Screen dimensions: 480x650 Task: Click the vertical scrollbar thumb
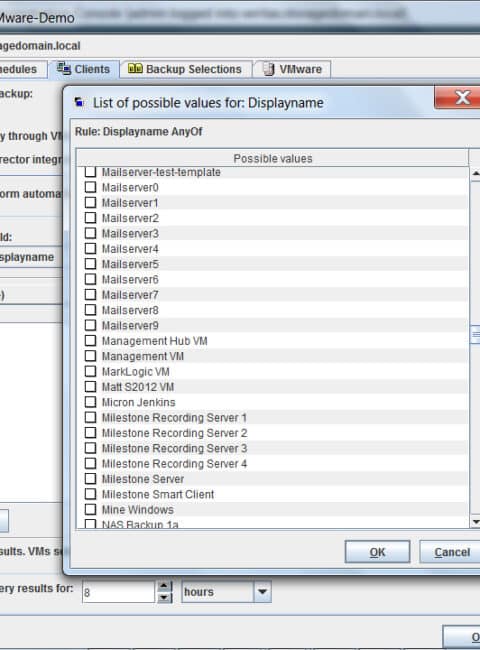pos(475,335)
